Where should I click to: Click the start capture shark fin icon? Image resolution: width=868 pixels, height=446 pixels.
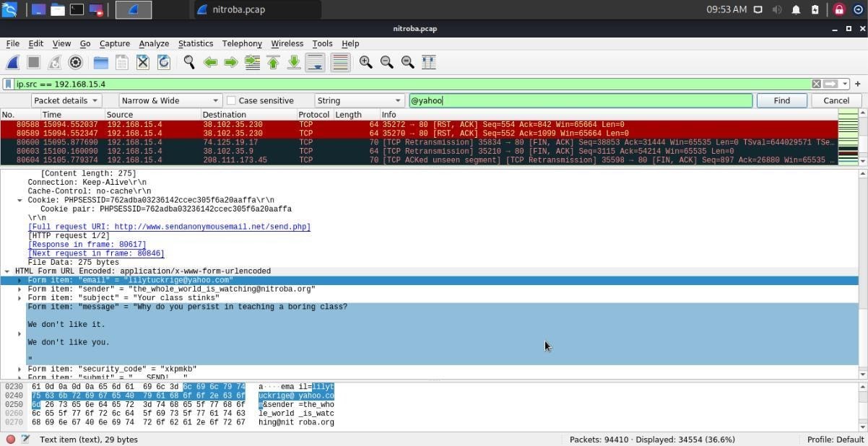click(x=13, y=63)
